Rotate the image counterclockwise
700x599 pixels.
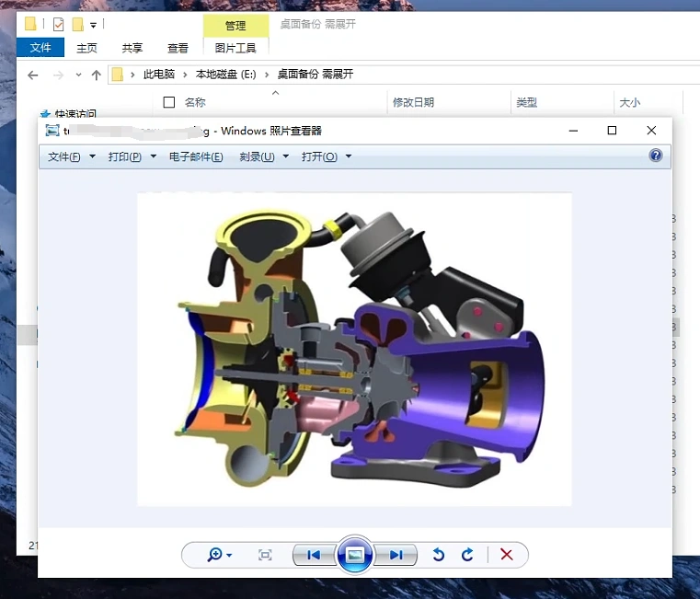coord(439,555)
